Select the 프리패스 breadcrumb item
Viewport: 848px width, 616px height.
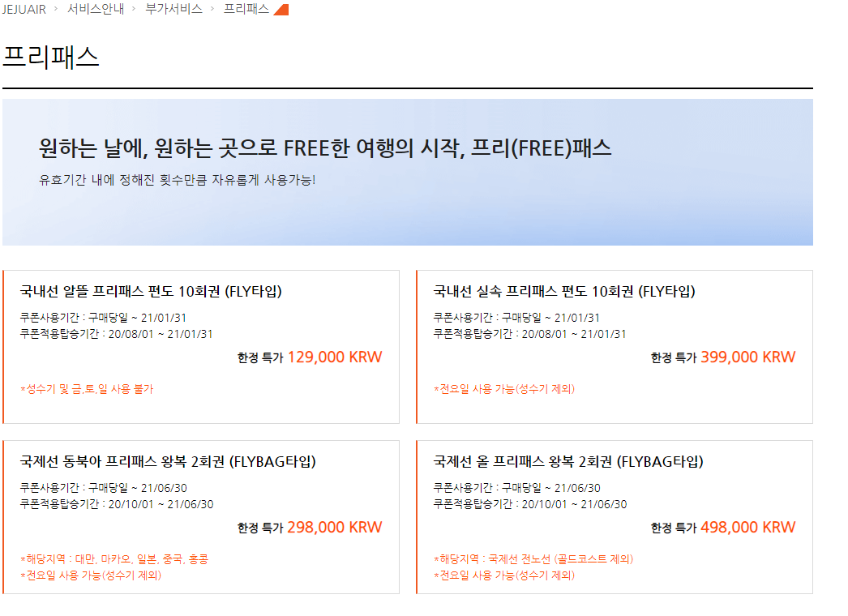[x=246, y=9]
